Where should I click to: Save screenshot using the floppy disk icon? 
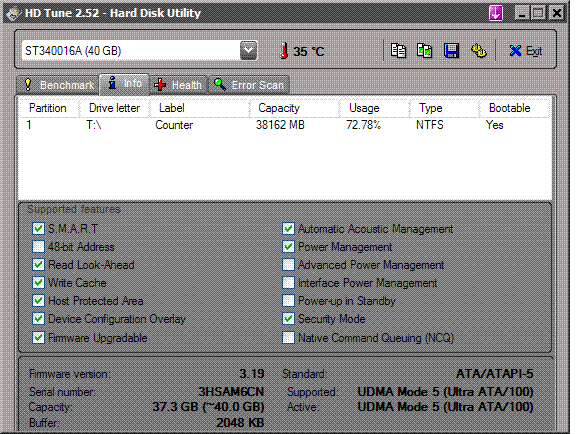(451, 51)
